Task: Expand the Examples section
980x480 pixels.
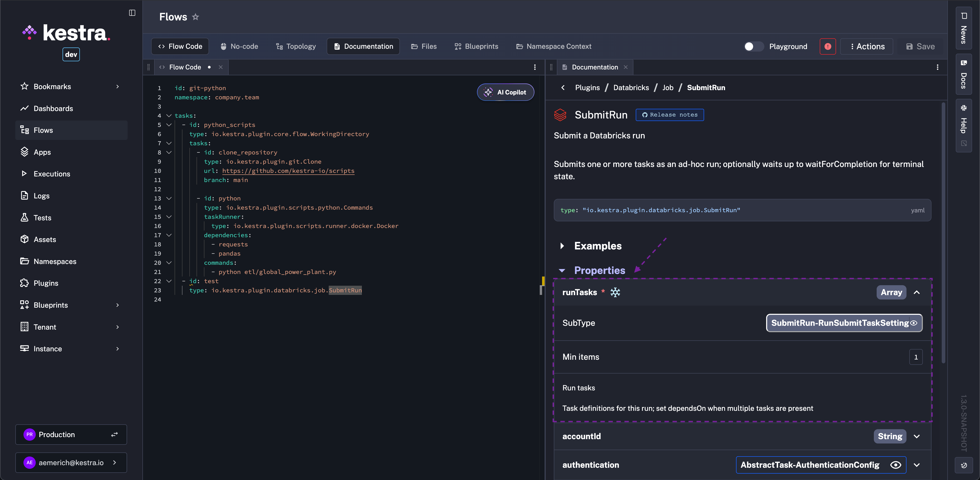Action: click(562, 246)
